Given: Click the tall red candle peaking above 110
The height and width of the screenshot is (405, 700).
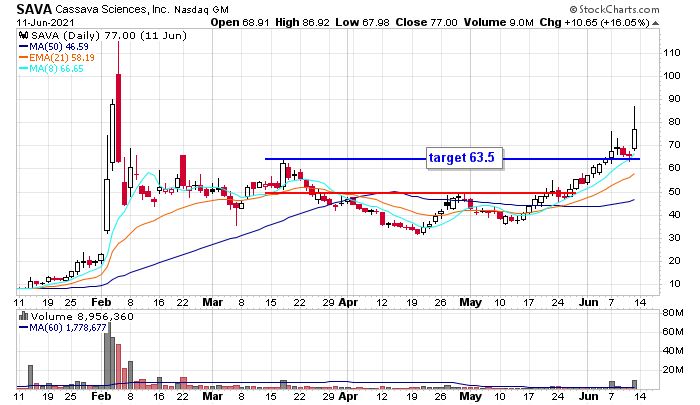Looking at the screenshot, I should 118,118.
